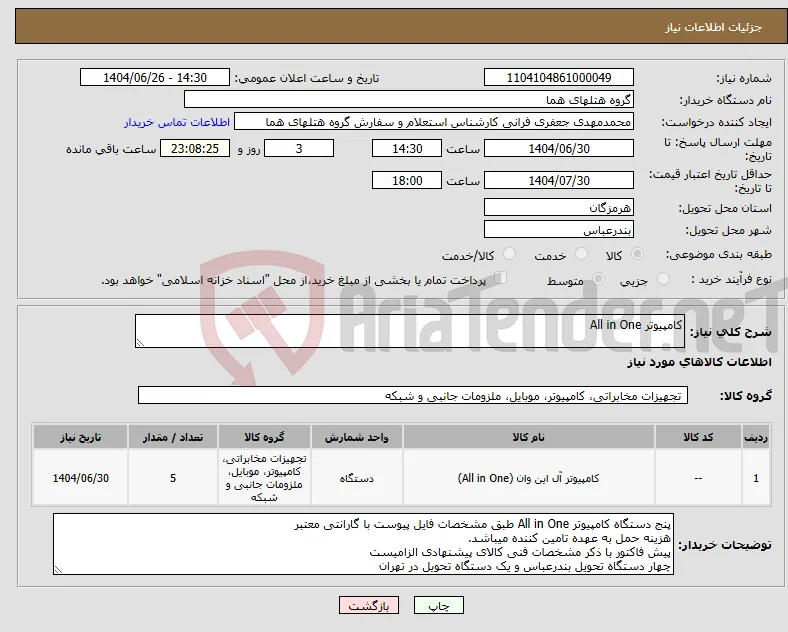Image resolution: width=788 pixels, height=632 pixels.
Task: Click the validity time field 18:00
Action: click(x=407, y=180)
